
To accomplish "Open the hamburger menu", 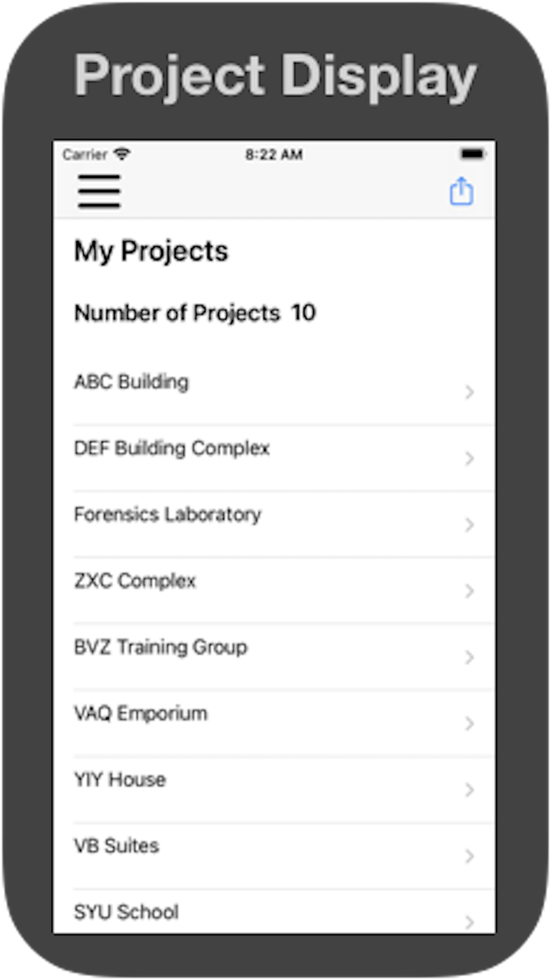I will coord(99,191).
